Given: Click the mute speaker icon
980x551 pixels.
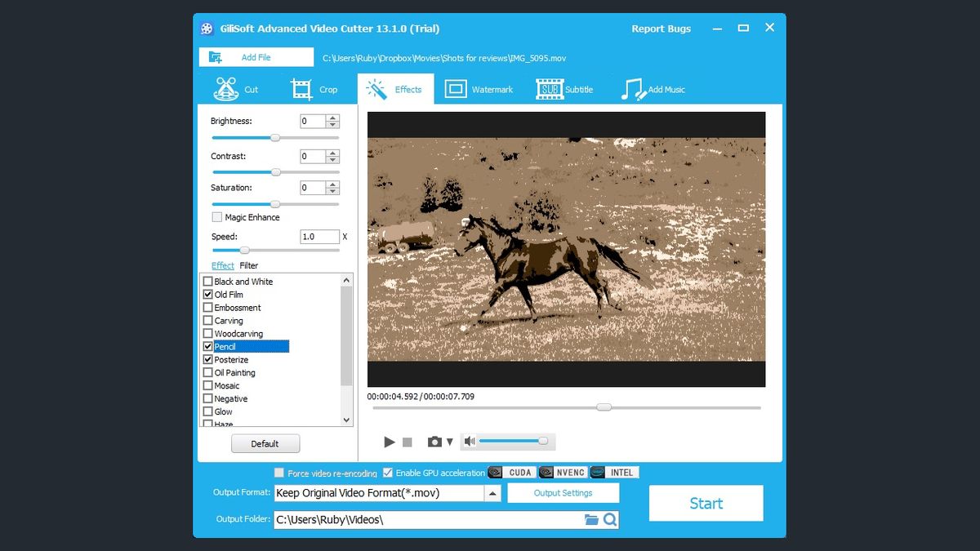Looking at the screenshot, I should pos(469,440).
